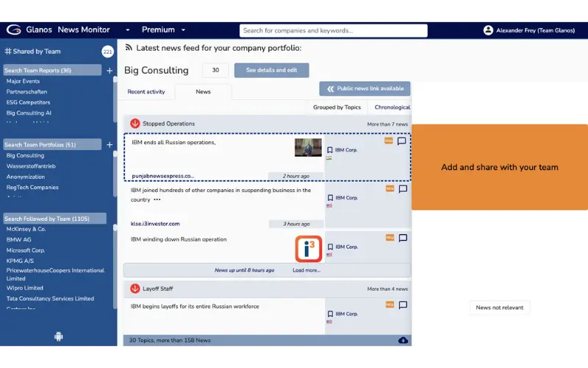Click Load more in Stopped Operations
Image resolution: width=588 pixels, height=368 pixels.
(306, 270)
